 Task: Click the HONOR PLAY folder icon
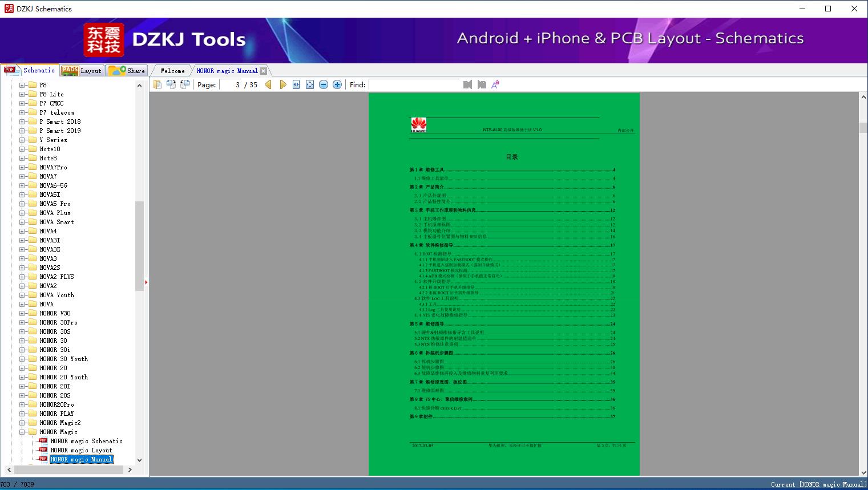33,414
